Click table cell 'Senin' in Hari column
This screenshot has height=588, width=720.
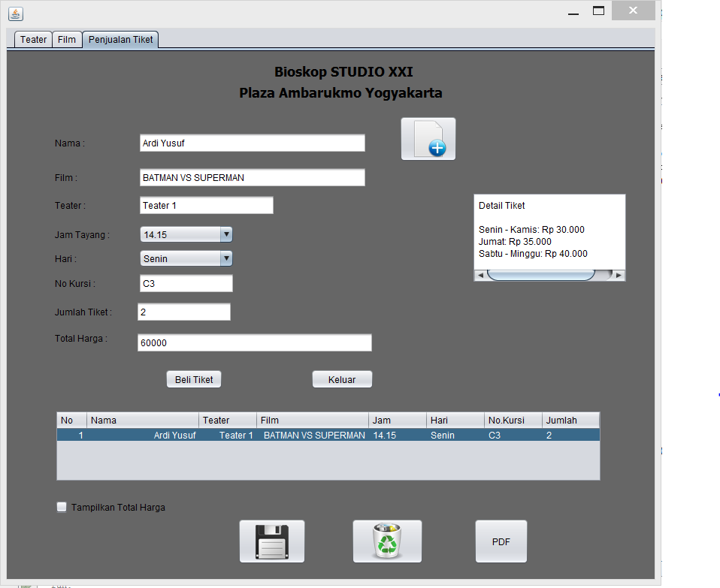(455, 435)
